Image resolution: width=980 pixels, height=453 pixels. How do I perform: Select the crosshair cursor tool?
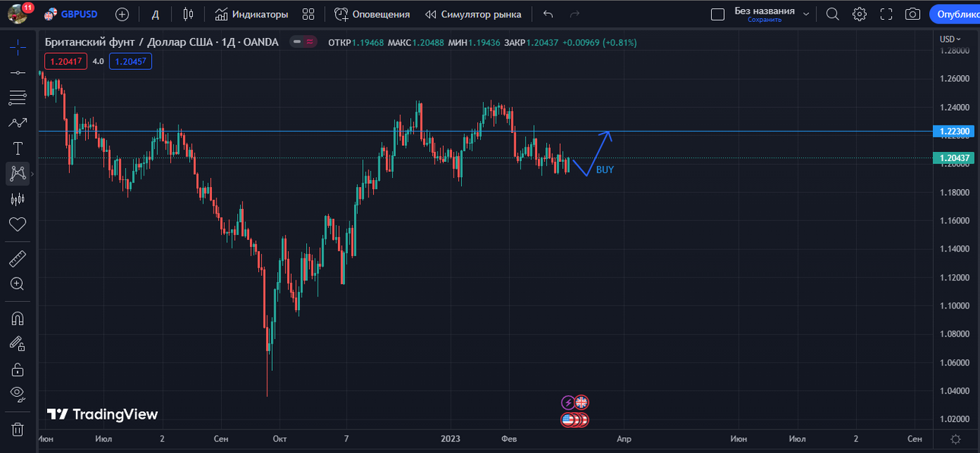(x=17, y=46)
